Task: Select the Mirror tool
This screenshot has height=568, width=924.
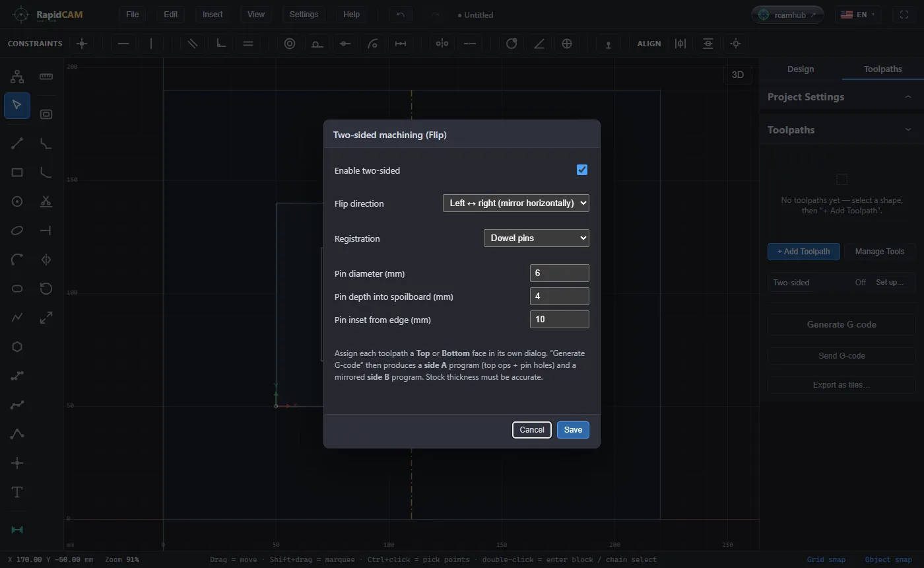Action: click(46, 260)
